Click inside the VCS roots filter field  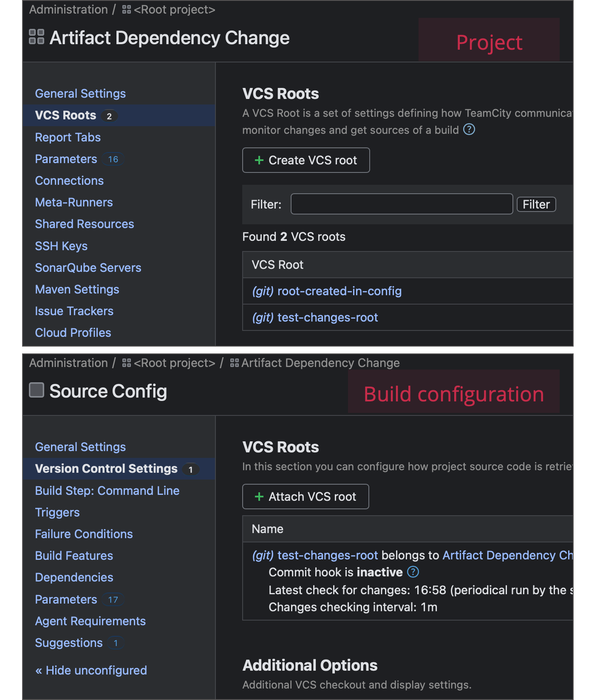(401, 204)
